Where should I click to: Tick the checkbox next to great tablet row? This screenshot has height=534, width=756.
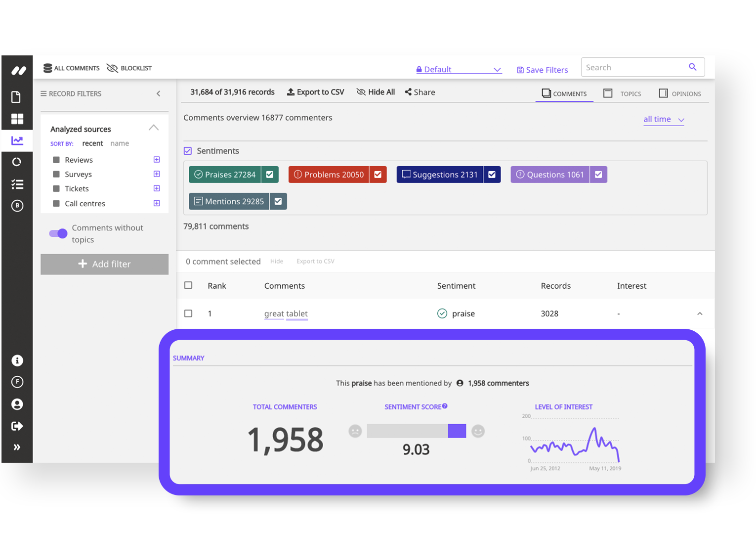coord(188,313)
